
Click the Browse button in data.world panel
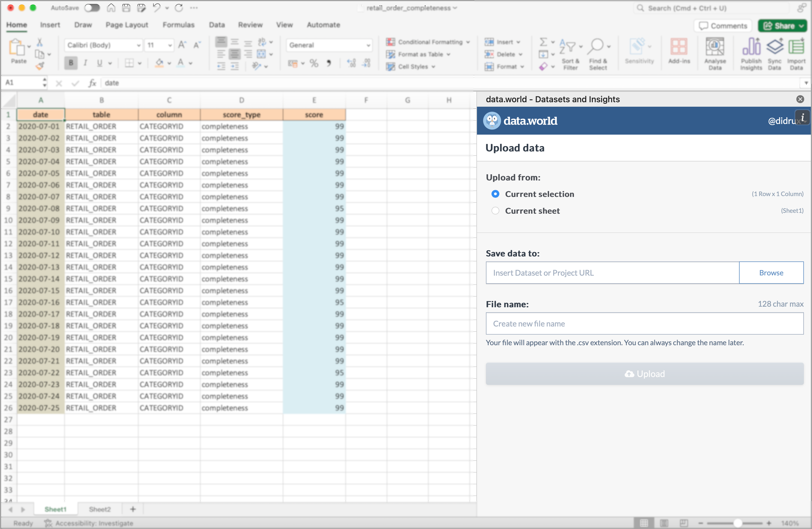pos(772,273)
